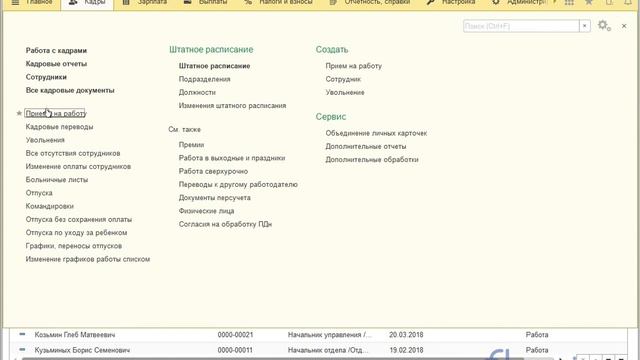This screenshot has height=360, width=640.
Task: Click Начальник управления position cell
Action: click(330, 335)
